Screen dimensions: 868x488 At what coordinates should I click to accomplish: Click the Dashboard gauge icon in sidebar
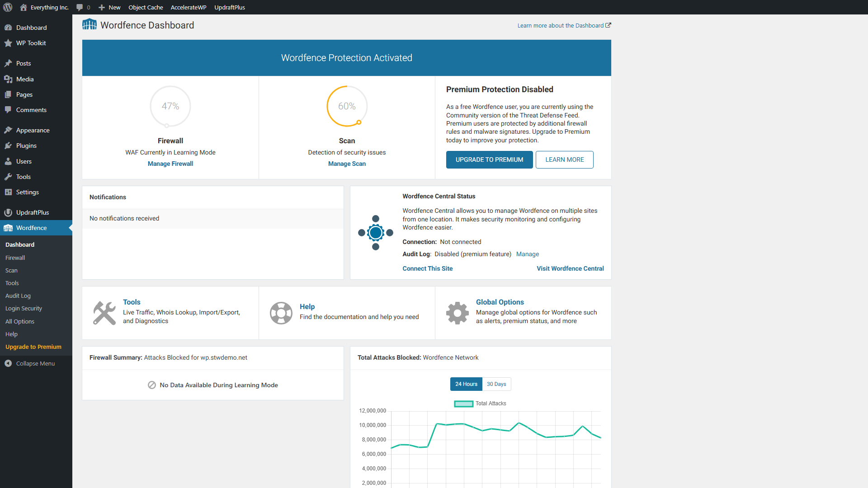coord(8,28)
